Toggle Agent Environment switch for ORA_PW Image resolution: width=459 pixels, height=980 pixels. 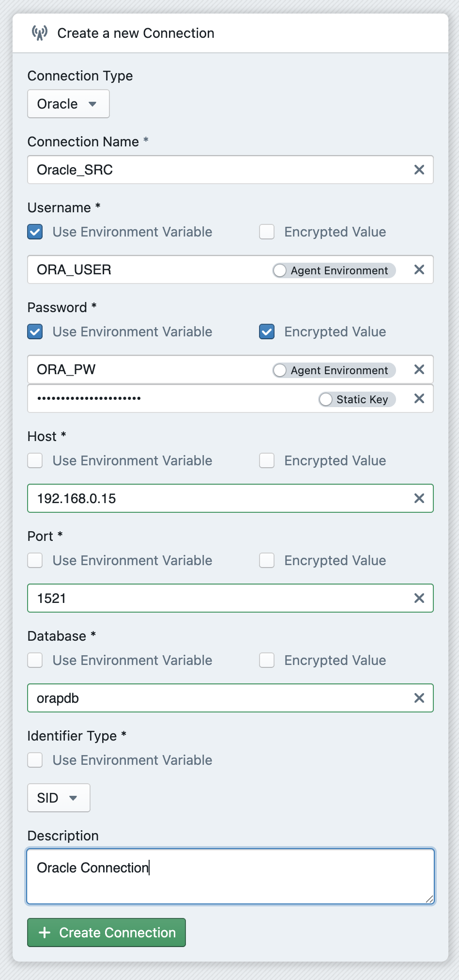[x=280, y=370]
